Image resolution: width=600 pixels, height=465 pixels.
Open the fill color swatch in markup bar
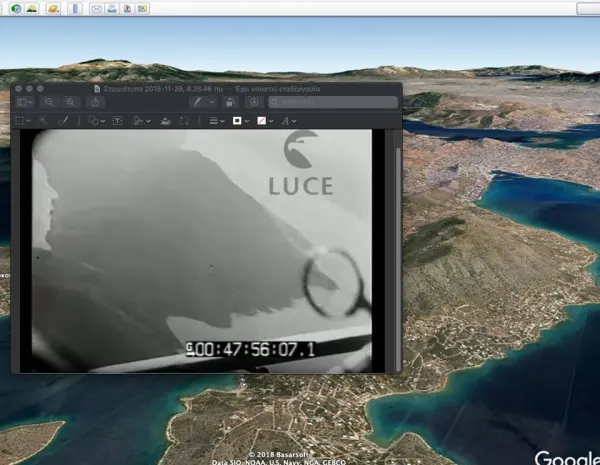[265, 121]
